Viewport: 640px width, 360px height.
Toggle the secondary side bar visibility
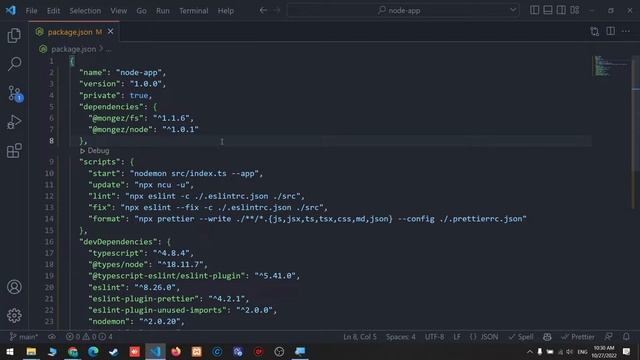coord(561,10)
